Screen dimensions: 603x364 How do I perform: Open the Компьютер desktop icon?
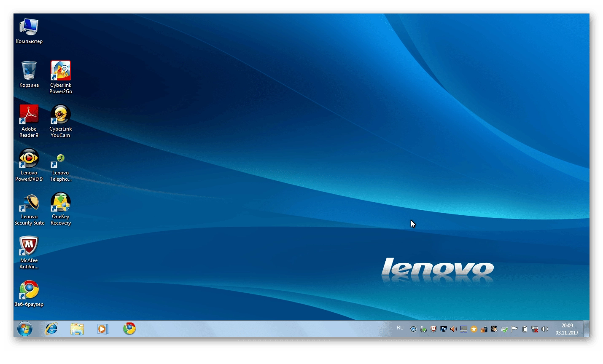pos(29,31)
